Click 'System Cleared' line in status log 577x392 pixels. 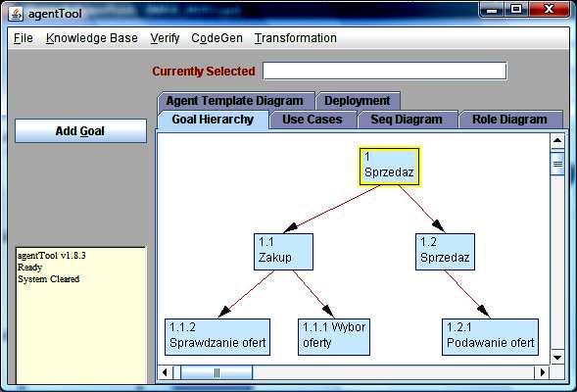pyautogui.click(x=49, y=279)
